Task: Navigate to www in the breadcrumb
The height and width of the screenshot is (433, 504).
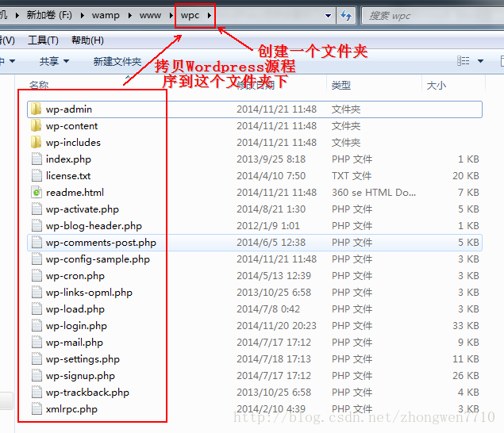Action: 150,15
